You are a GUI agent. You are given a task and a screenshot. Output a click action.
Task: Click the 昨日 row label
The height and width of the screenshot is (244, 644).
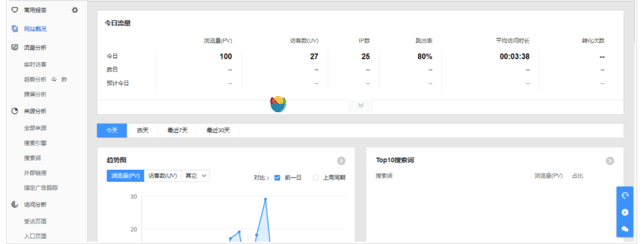(112, 70)
